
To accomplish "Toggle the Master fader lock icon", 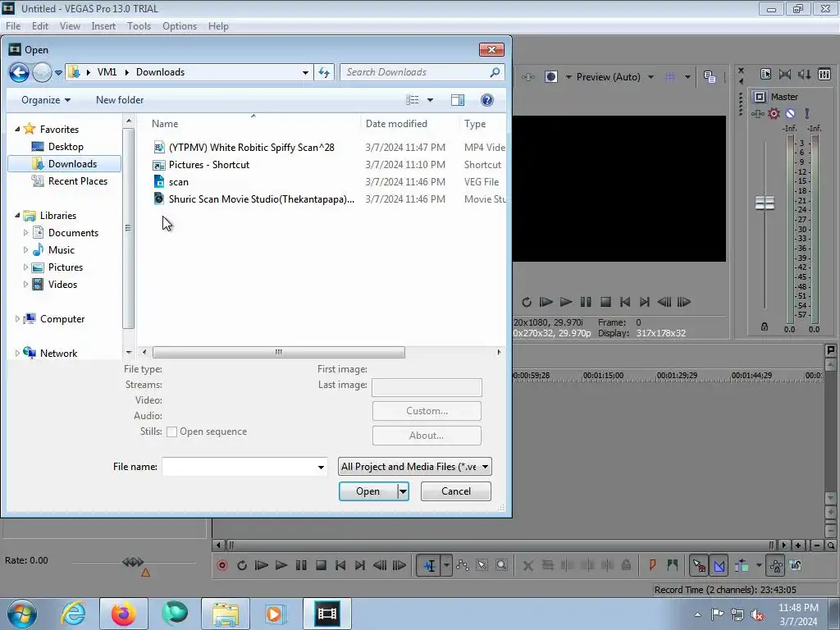I will click(765, 326).
